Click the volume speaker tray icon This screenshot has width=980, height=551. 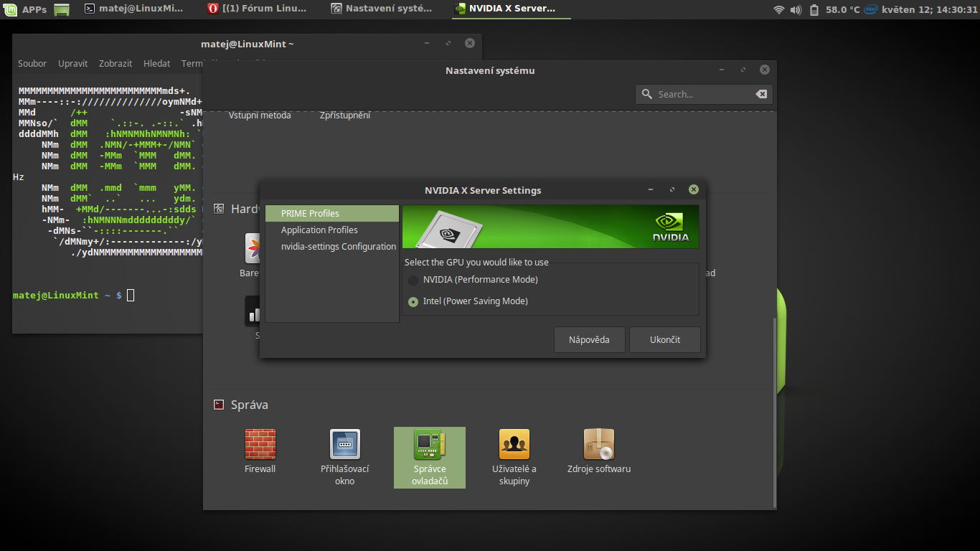796,9
